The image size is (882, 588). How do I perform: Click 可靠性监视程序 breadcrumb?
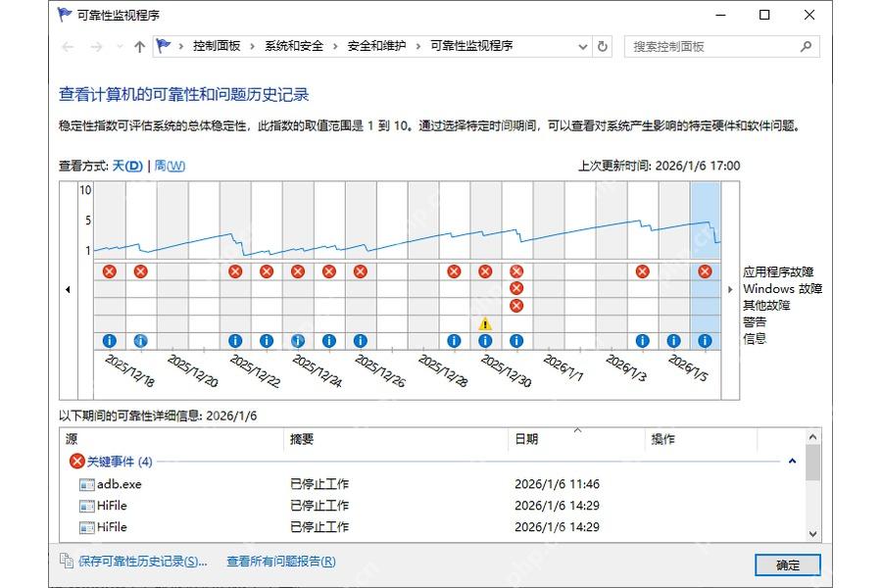tap(471, 46)
